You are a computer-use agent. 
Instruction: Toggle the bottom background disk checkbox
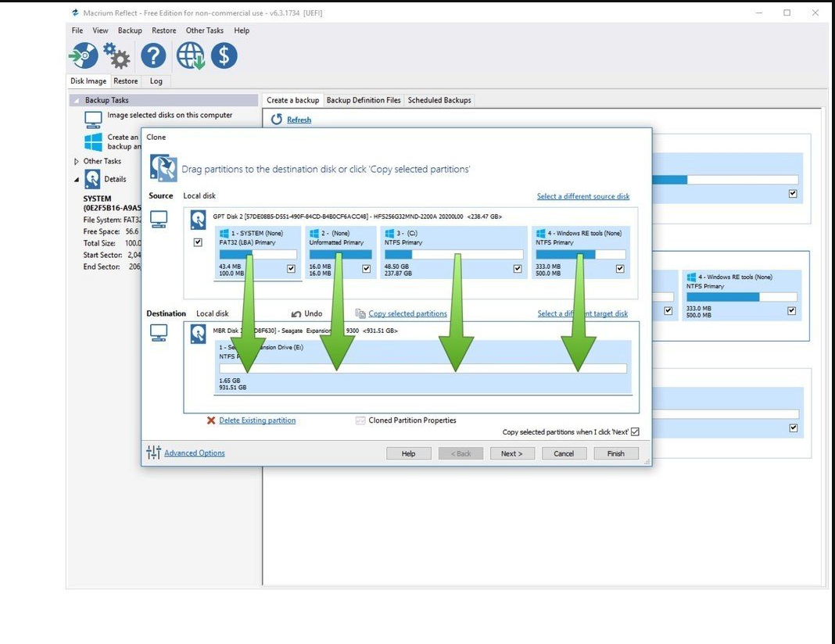pos(794,428)
